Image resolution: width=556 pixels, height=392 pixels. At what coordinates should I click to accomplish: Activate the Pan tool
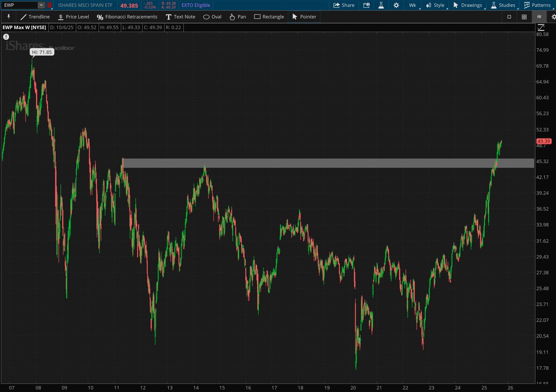pyautogui.click(x=238, y=17)
